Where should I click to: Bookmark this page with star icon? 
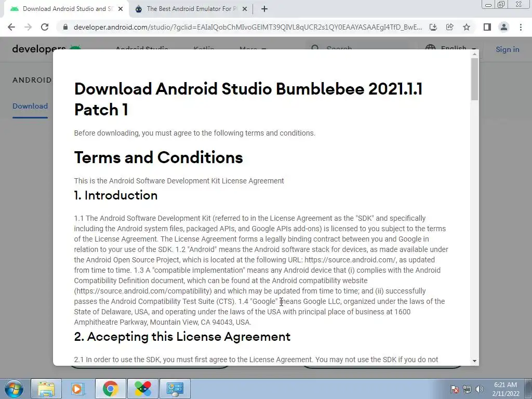tap(467, 27)
